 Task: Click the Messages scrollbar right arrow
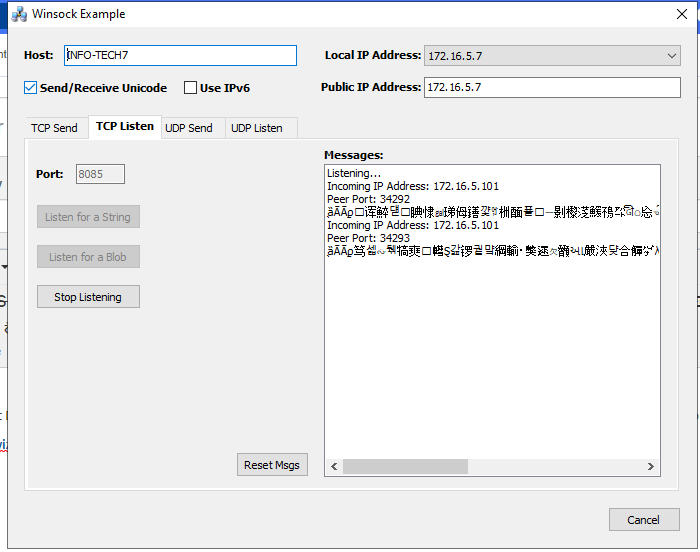click(x=651, y=467)
